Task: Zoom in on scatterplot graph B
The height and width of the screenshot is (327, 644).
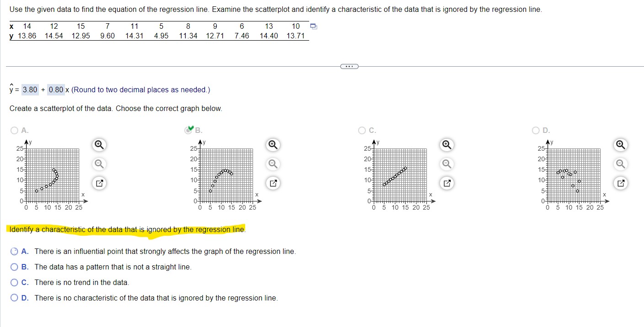Action: point(272,144)
